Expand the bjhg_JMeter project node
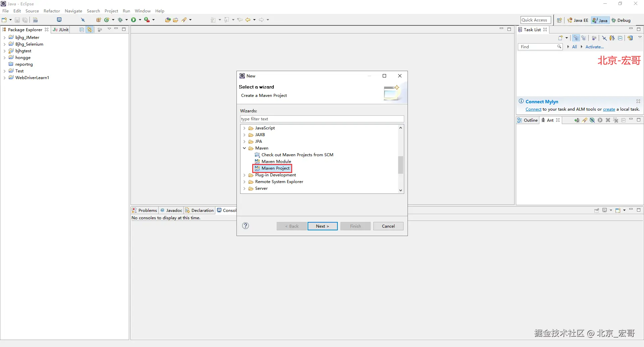Image resolution: width=644 pixels, height=347 pixels. (4, 38)
